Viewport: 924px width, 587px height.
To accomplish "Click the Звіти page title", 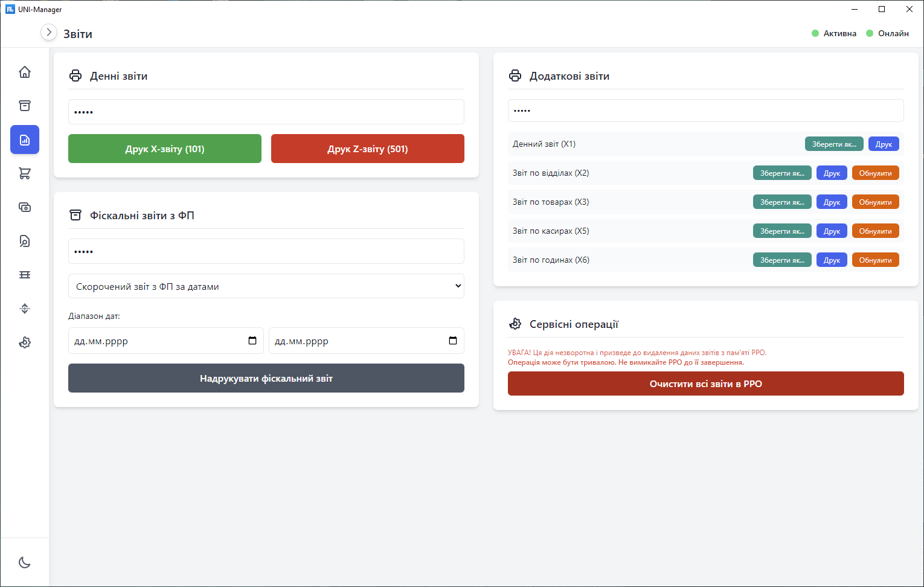I will point(78,34).
